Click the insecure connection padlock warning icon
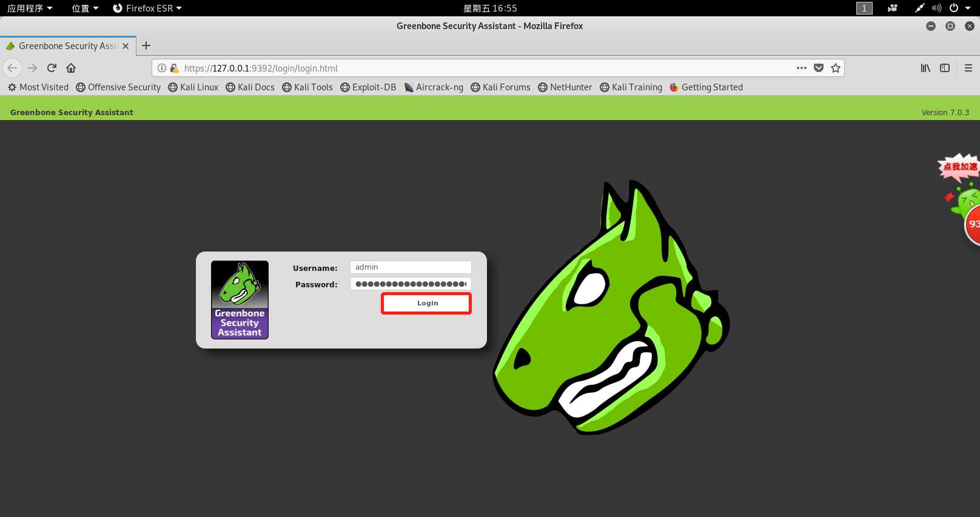The width and height of the screenshot is (980, 517). (174, 68)
